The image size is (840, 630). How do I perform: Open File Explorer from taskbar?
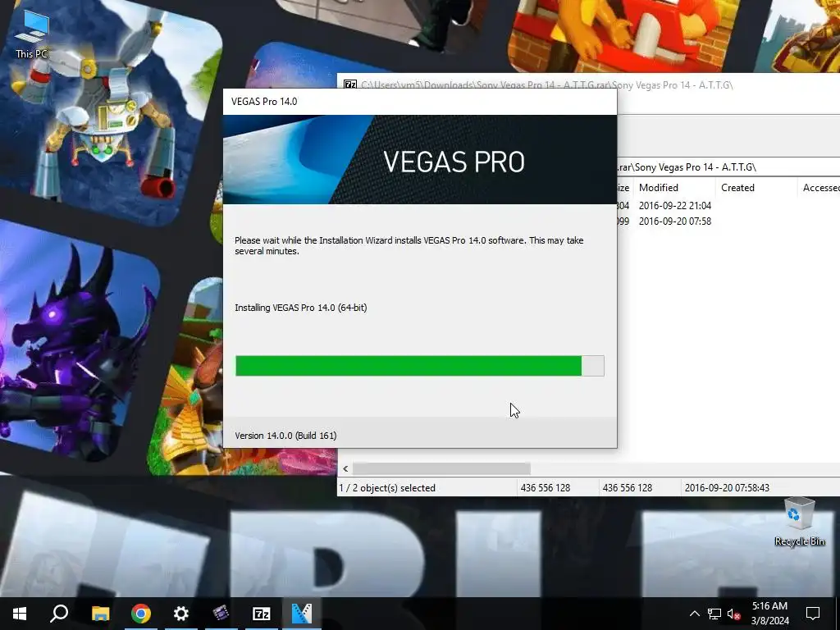point(100,614)
